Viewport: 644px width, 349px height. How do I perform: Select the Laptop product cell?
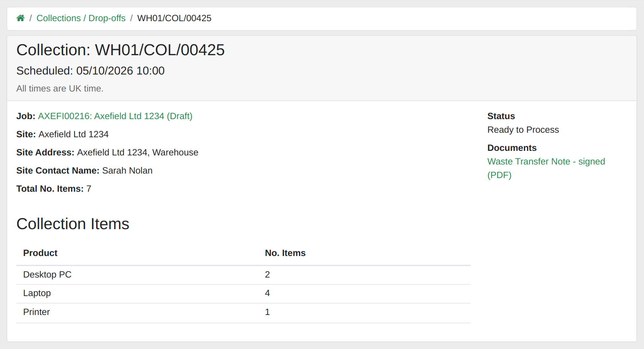point(37,293)
